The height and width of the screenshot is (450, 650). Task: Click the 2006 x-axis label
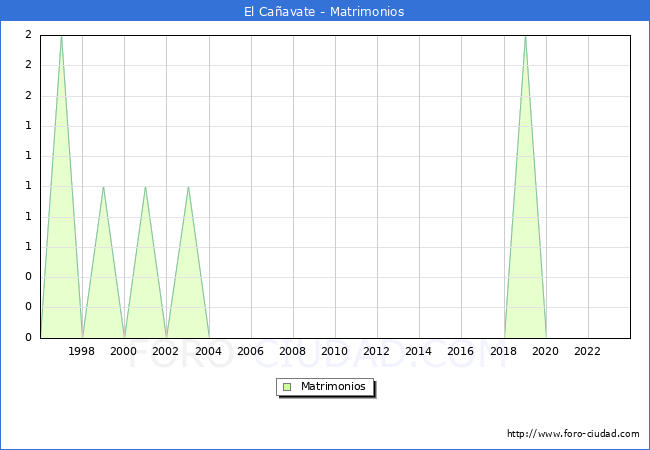(250, 351)
